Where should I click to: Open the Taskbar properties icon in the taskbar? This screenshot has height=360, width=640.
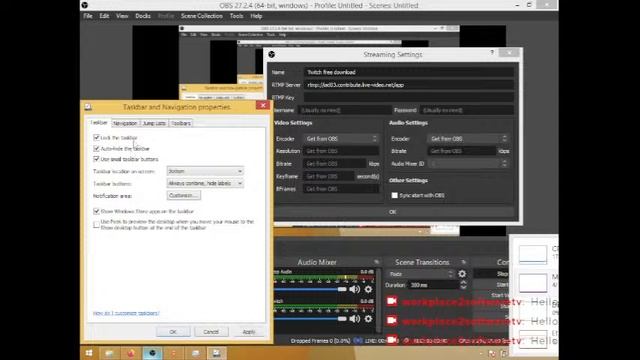point(216,353)
